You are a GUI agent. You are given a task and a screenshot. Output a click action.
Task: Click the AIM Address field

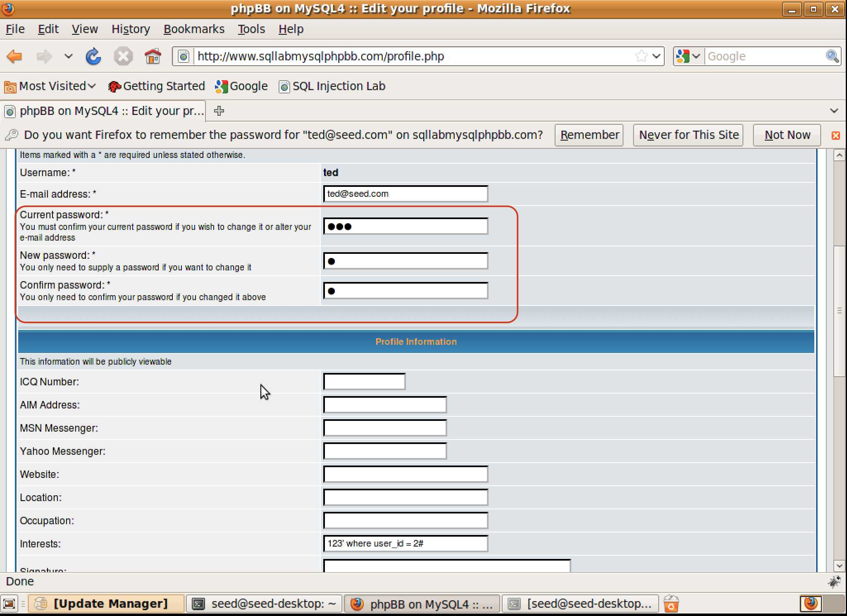[385, 405]
